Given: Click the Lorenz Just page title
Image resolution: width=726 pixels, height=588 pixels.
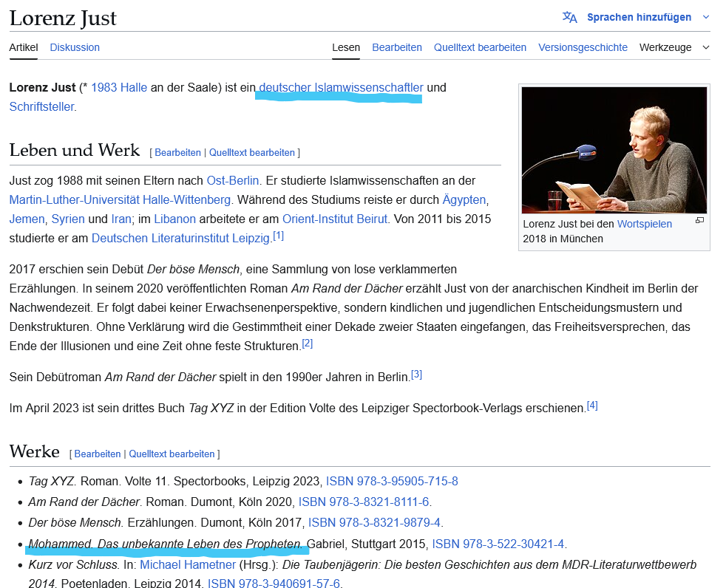Looking at the screenshot, I should pos(63,18).
